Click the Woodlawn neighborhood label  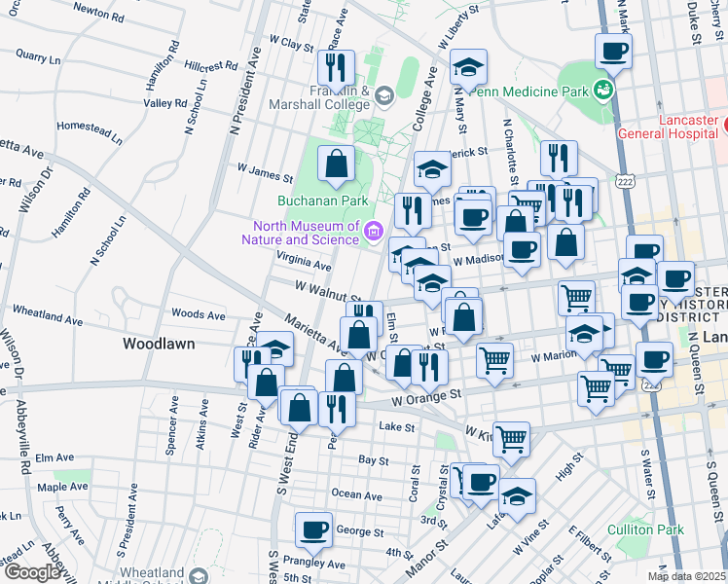159,344
